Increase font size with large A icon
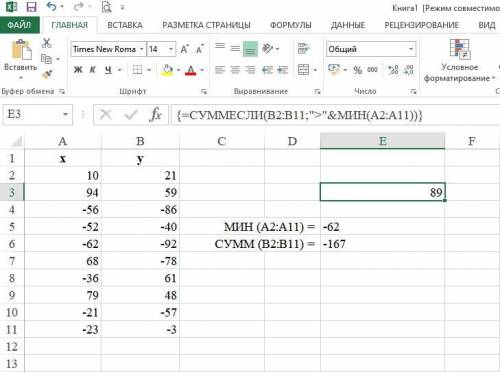 (x=184, y=49)
